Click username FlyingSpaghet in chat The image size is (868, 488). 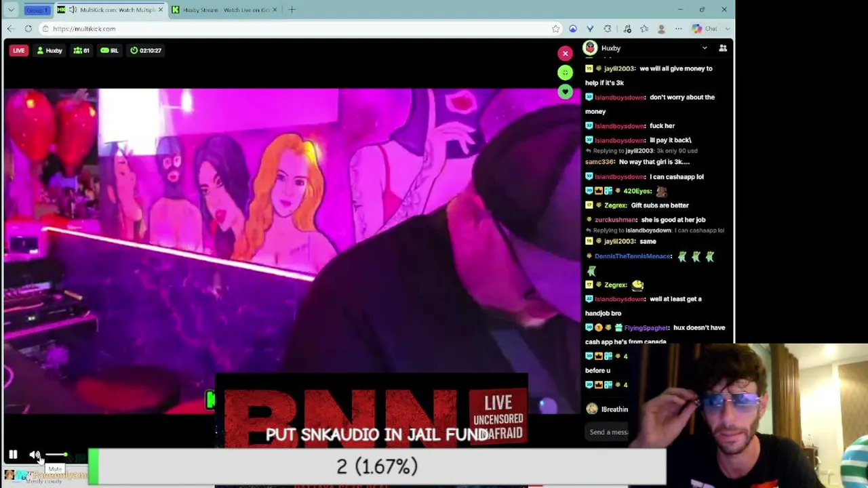tap(646, 327)
